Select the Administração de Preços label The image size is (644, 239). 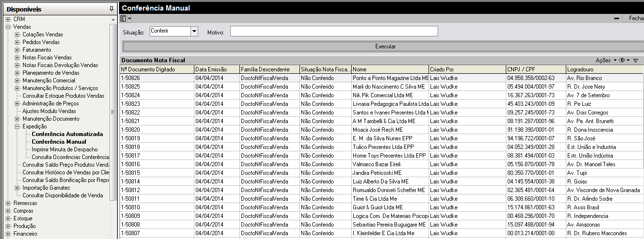pyautogui.click(x=51, y=103)
